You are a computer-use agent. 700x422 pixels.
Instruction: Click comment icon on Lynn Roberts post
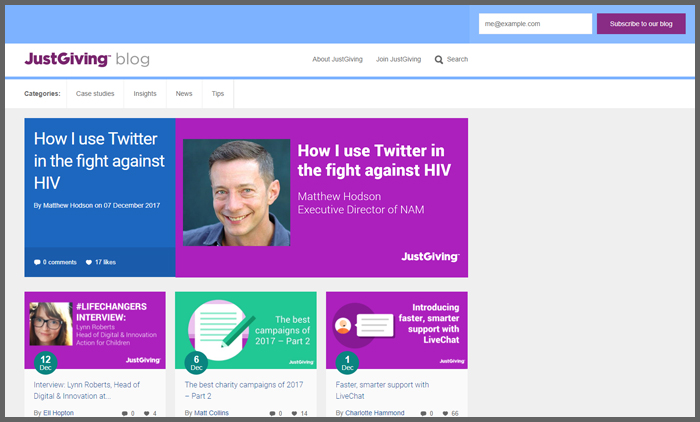click(125, 414)
